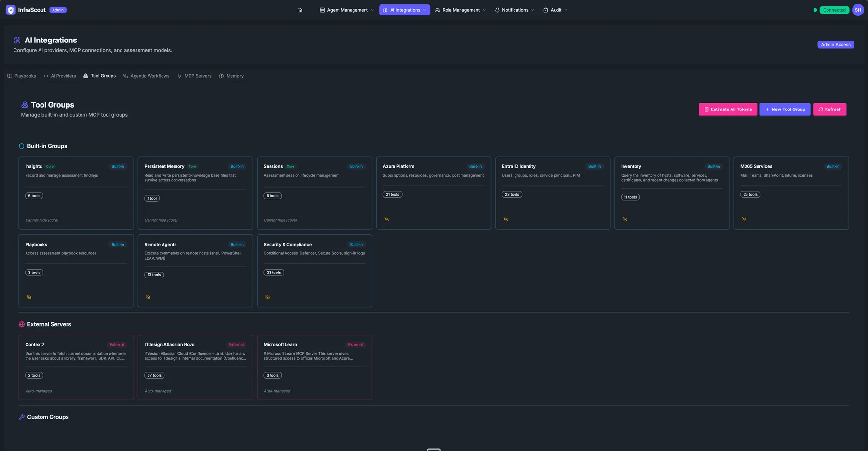Click the Refresh button

[x=829, y=109]
